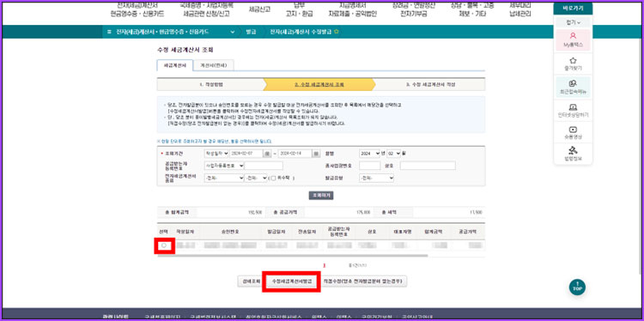The image size is (644, 321).
Task: Open 인터넷상담하기 icon in sidebar
Action: coord(573,107)
